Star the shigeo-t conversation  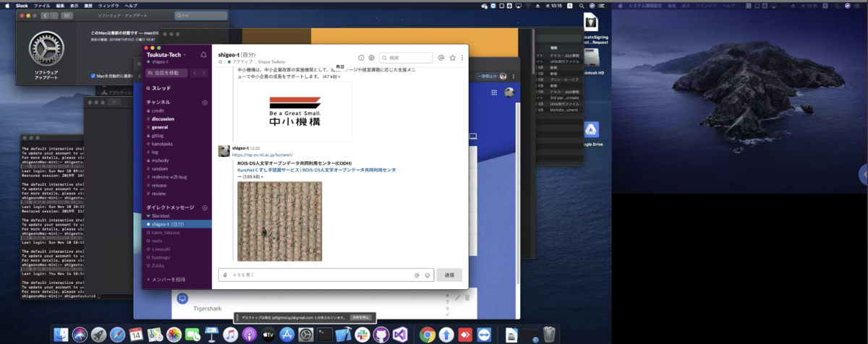[221, 62]
